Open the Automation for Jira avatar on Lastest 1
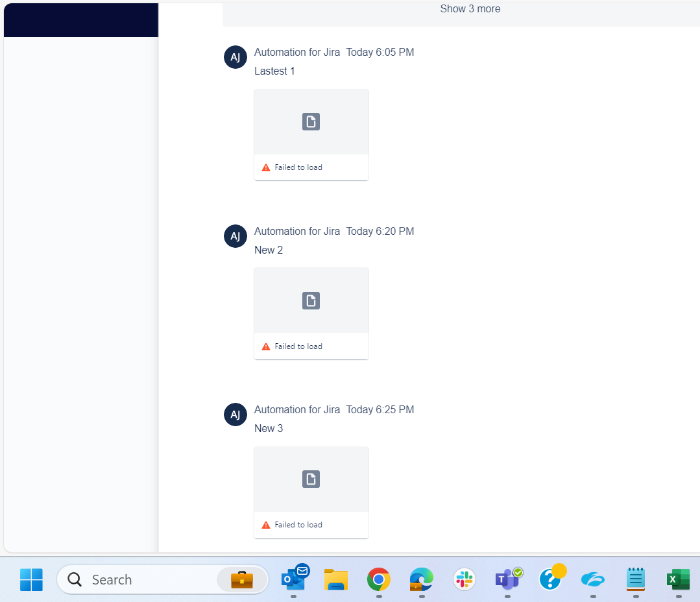The width and height of the screenshot is (700, 602). 235,57
